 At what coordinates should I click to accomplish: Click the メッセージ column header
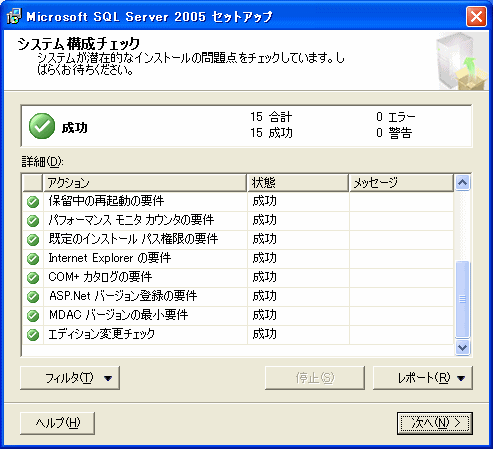pos(401,183)
